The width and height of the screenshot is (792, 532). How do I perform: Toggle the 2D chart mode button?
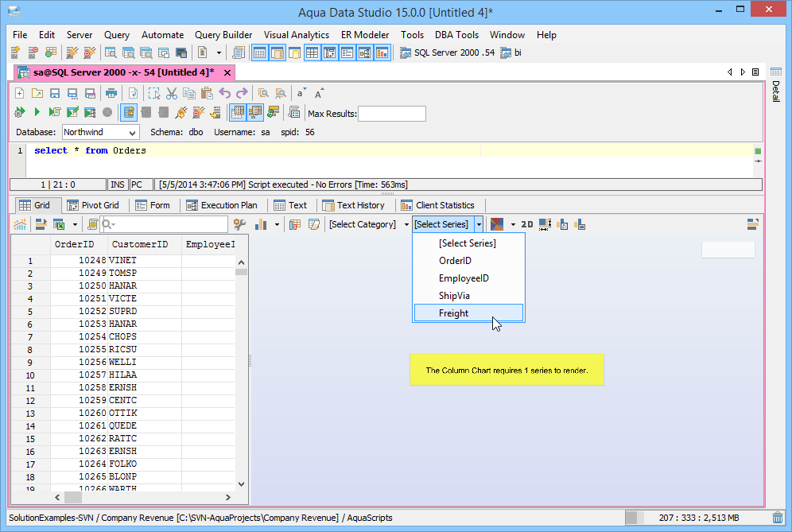click(527, 224)
